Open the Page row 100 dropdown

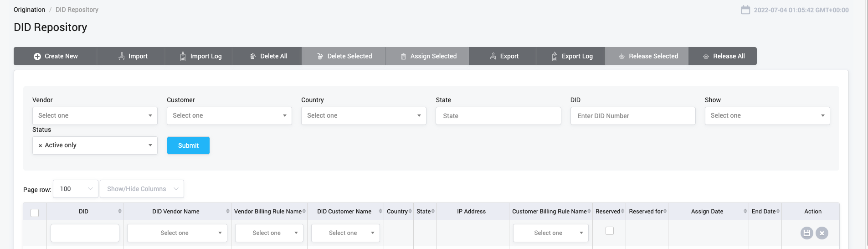[x=76, y=189]
